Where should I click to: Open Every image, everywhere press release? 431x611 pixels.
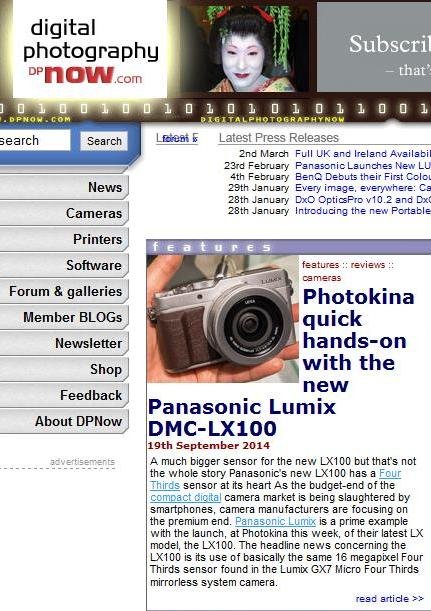363,188
